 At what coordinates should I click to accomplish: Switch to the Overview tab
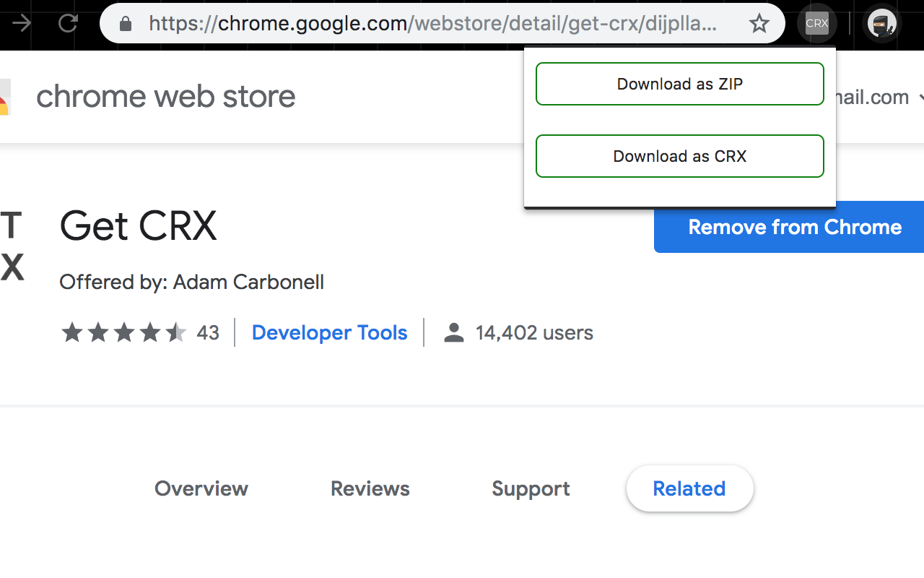(201, 488)
